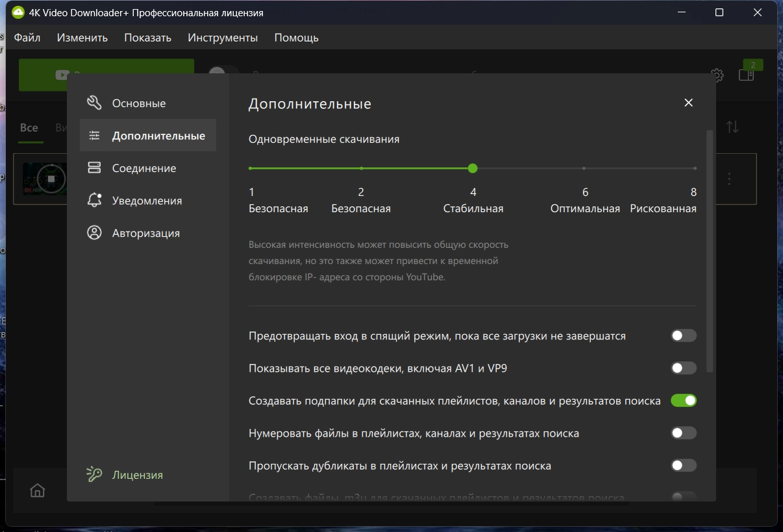783x532 pixels.
Task: Click the bell icon next to Уведомления
Action: click(x=94, y=200)
